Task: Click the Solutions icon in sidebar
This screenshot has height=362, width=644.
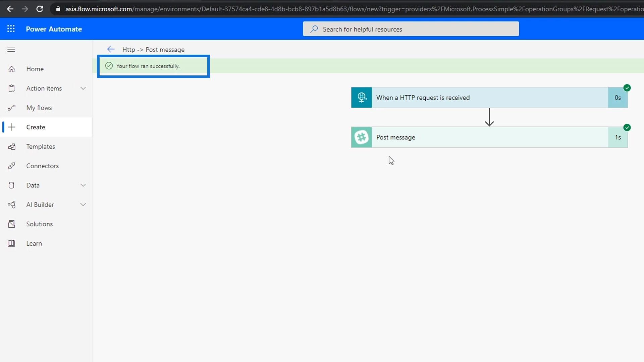Action: pyautogui.click(x=11, y=224)
